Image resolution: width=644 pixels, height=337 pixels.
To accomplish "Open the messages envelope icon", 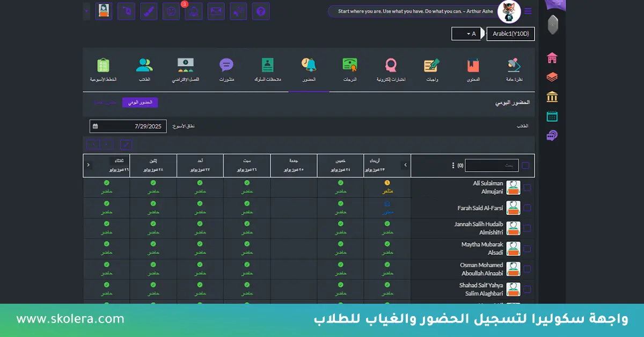I will pyautogui.click(x=216, y=11).
